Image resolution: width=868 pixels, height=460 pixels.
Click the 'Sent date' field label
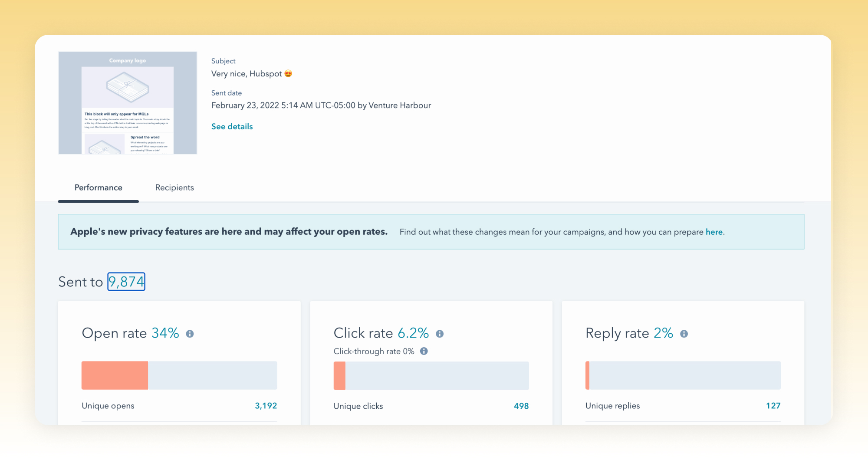(227, 93)
